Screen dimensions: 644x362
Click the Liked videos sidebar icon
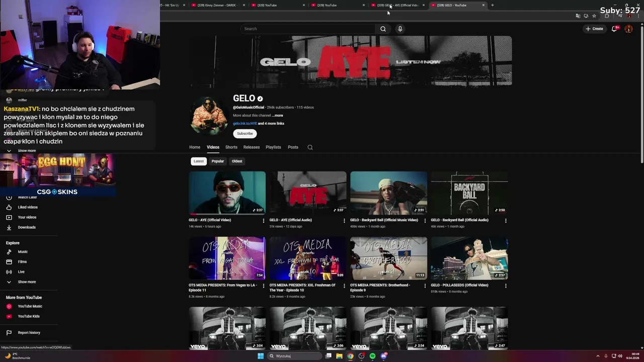point(9,207)
